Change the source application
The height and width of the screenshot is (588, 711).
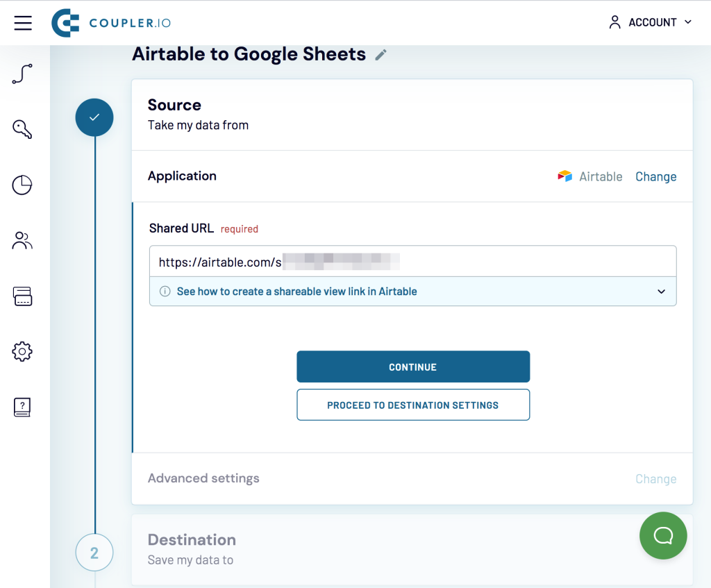[655, 176]
